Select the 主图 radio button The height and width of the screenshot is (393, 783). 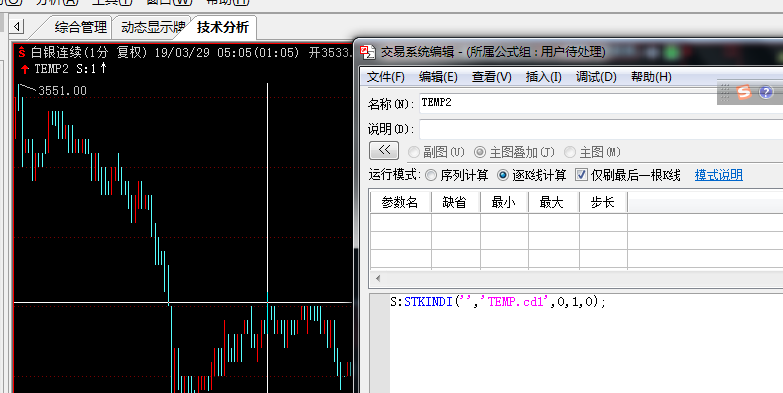(569, 152)
